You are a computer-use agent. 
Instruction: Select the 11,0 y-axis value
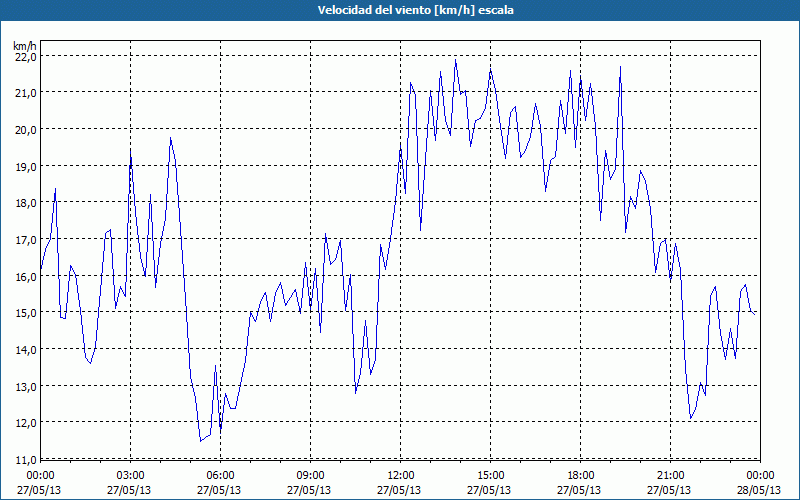pyautogui.click(x=26, y=459)
